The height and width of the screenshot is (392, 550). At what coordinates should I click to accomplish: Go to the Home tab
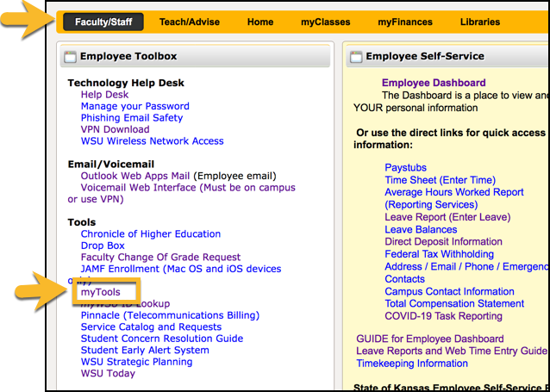[260, 22]
